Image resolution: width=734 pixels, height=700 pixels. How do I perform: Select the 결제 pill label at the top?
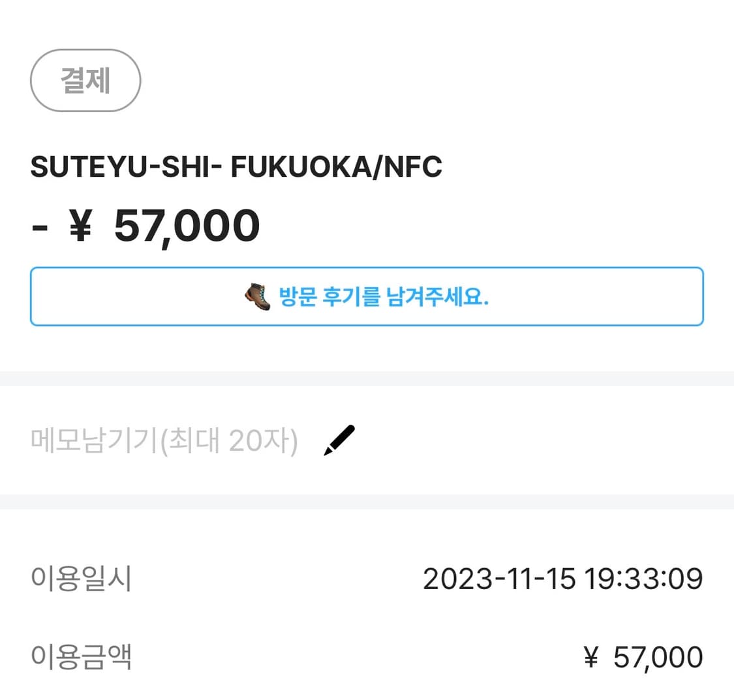tap(85, 80)
